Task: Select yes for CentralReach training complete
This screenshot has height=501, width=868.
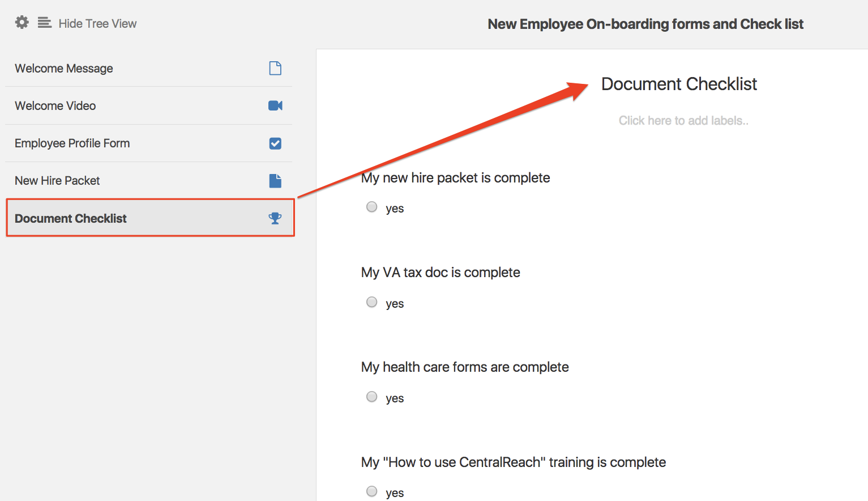Action: click(x=371, y=491)
